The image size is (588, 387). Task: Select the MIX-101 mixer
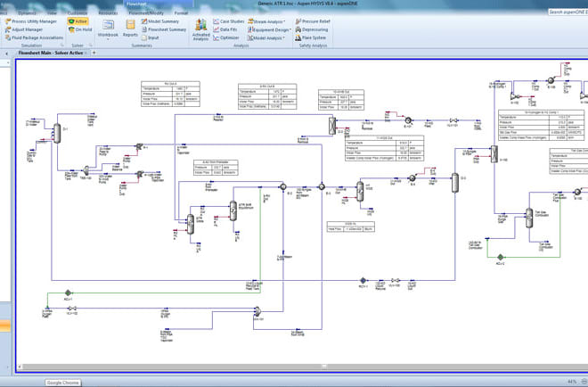point(258,311)
